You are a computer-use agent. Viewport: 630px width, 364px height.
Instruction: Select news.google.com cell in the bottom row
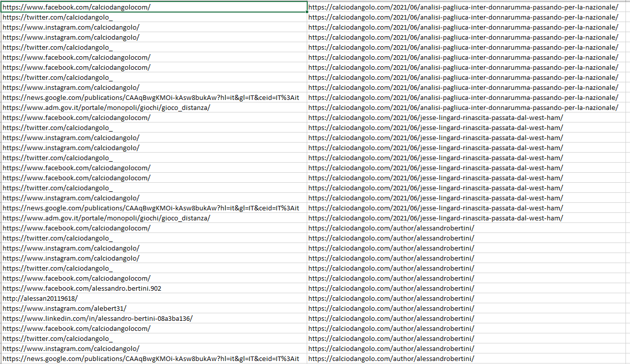(x=151, y=358)
